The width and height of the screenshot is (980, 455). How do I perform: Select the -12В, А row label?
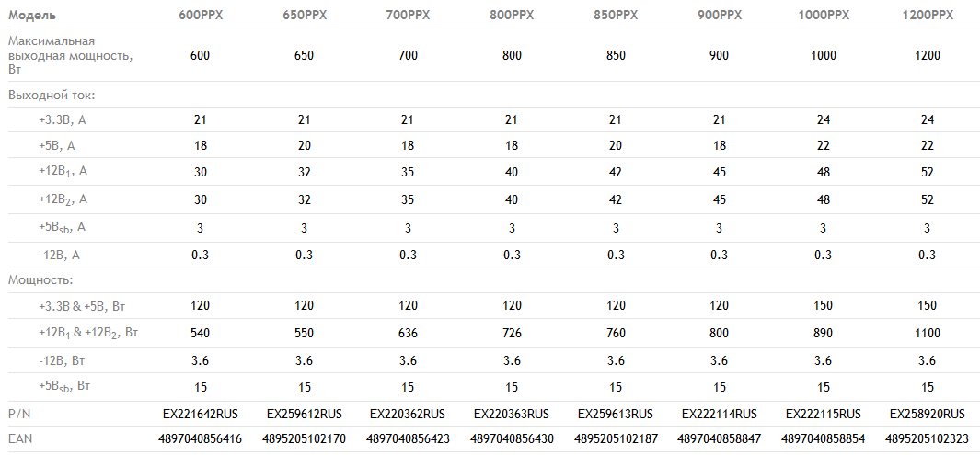(x=61, y=255)
